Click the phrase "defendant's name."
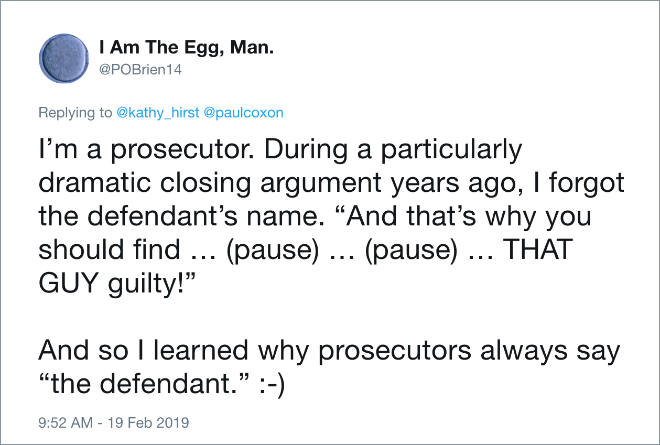The height and width of the screenshot is (445, 660). pos(205,216)
